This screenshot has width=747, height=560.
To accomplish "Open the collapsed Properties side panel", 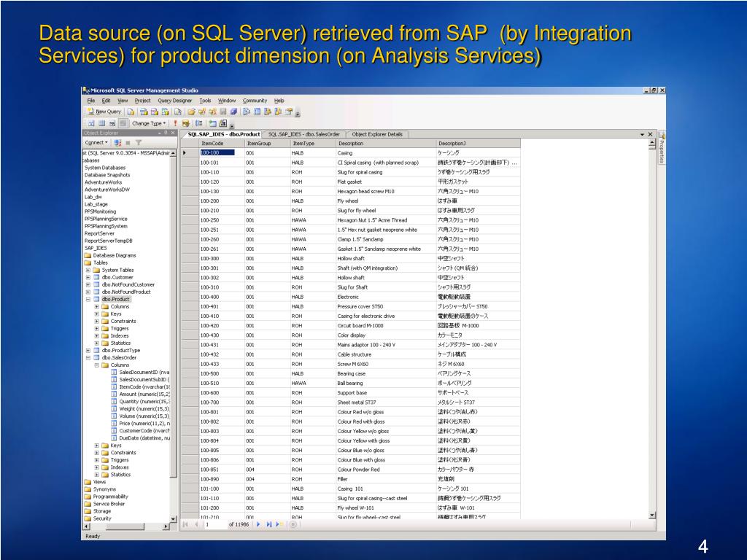I will tap(662, 147).
